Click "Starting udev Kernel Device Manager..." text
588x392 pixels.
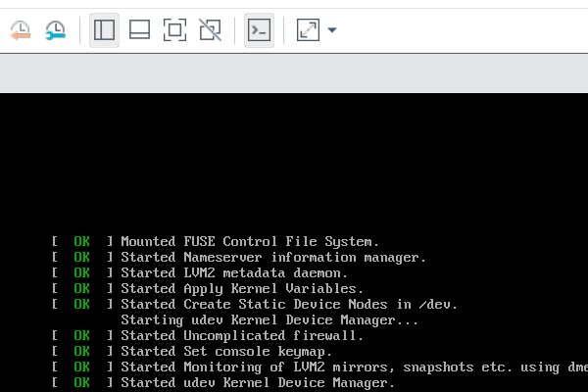tap(269, 319)
